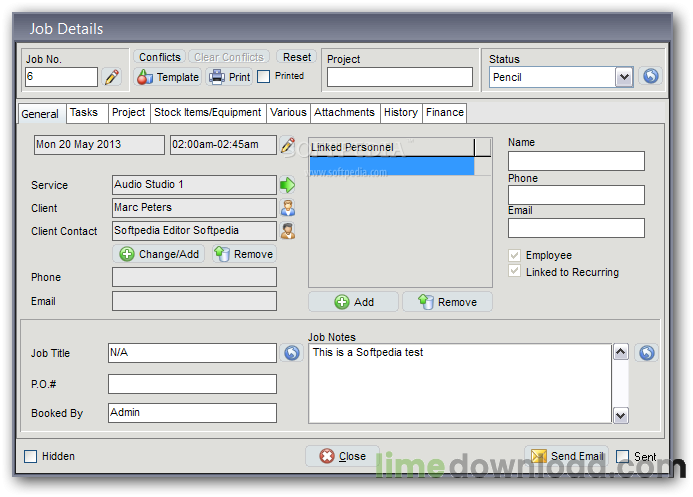The height and width of the screenshot is (497, 693).
Task: Open the History tab
Action: (x=401, y=112)
